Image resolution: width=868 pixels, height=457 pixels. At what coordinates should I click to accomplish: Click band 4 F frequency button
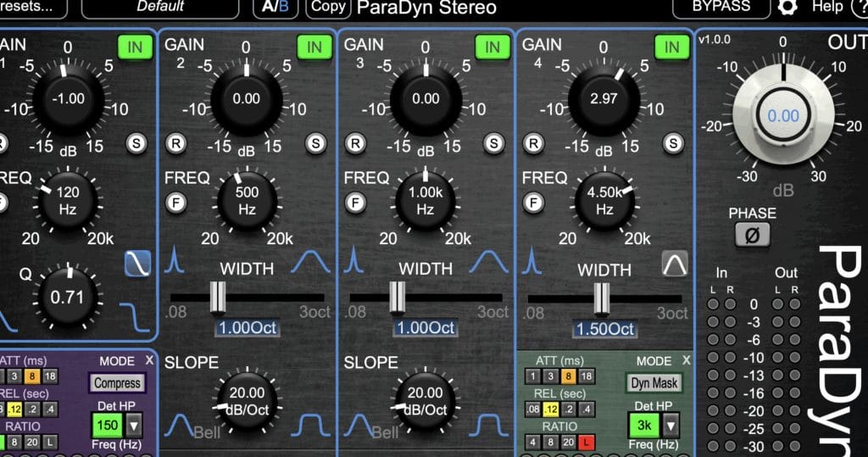533,203
